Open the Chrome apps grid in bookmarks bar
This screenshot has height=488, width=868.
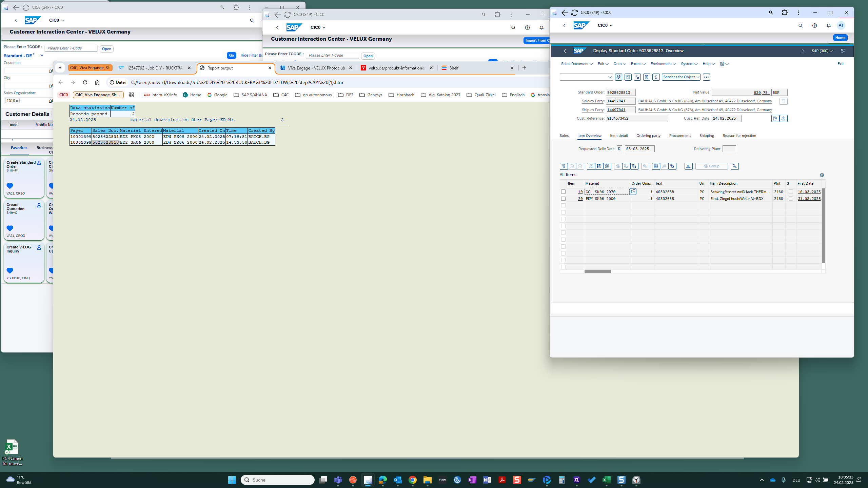pos(131,95)
